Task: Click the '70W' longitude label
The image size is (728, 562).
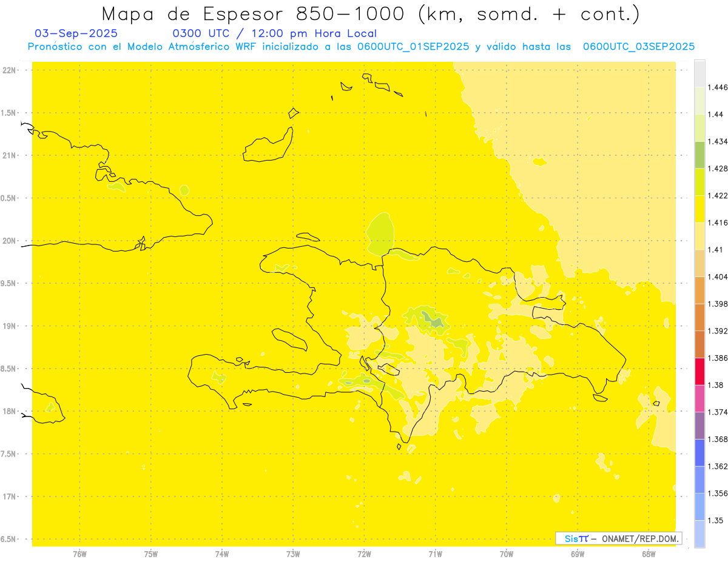Action: pos(507,554)
